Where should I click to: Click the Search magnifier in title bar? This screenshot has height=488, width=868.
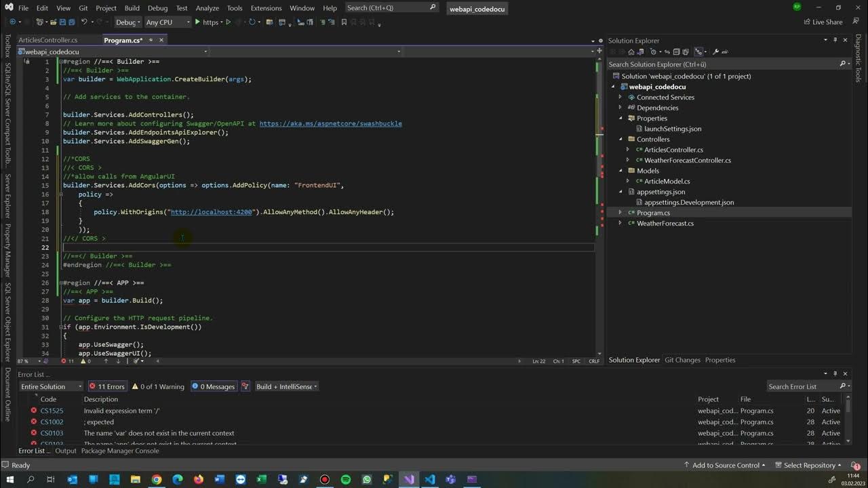pos(433,7)
